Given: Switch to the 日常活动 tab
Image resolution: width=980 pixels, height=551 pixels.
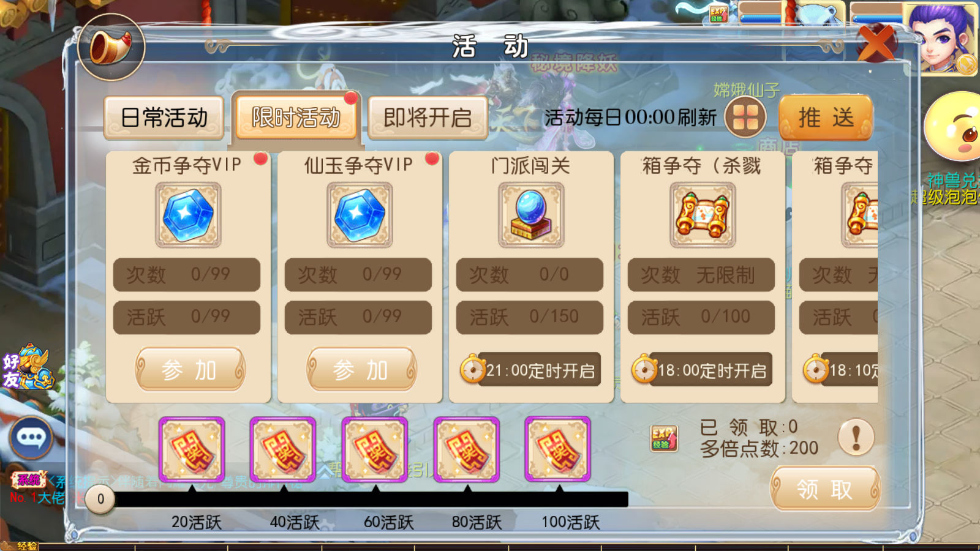Looking at the screenshot, I should pos(164,118).
